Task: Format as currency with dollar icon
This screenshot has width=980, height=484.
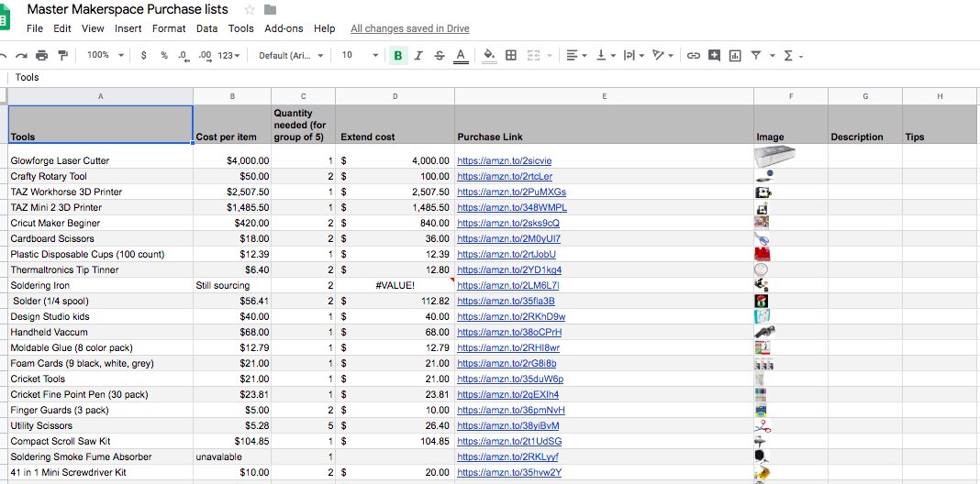Action: point(144,56)
